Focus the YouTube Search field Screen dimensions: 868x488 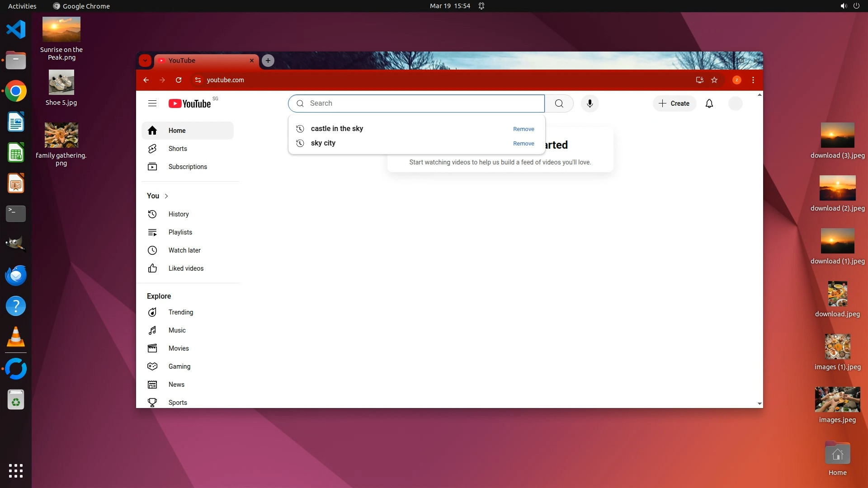pyautogui.click(x=420, y=103)
